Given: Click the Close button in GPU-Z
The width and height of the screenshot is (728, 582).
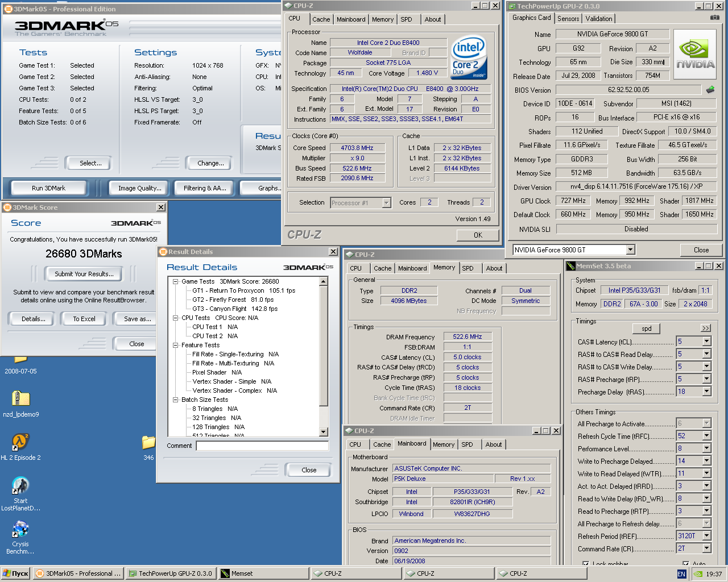Looking at the screenshot, I should (701, 250).
